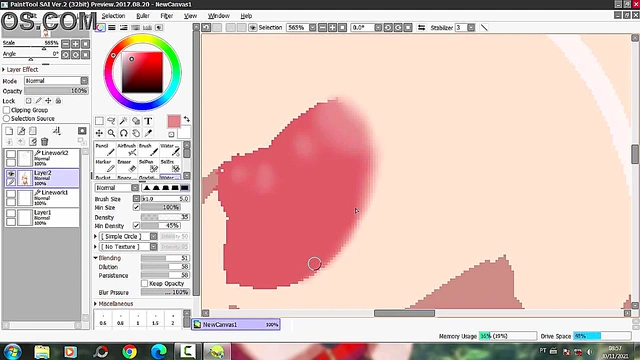The height and width of the screenshot is (360, 640).
Task: Click the foreground pink color swatch
Action: click(174, 121)
